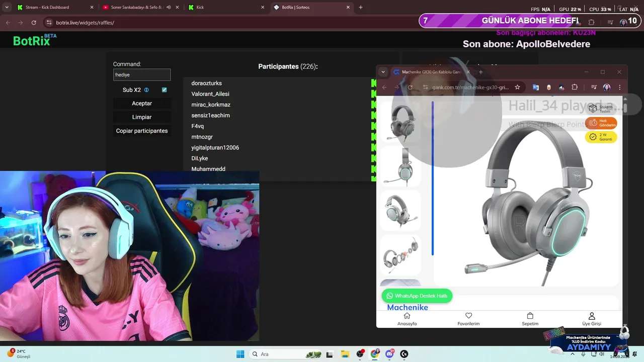
Task: Open Chrome from the taskbar
Action: pyautogui.click(x=375, y=354)
